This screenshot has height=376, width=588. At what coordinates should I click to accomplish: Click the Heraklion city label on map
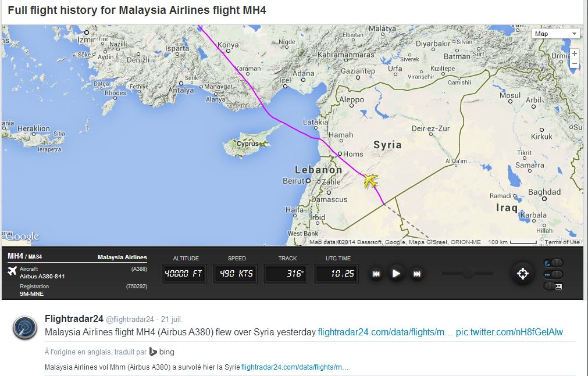pyautogui.click(x=33, y=128)
